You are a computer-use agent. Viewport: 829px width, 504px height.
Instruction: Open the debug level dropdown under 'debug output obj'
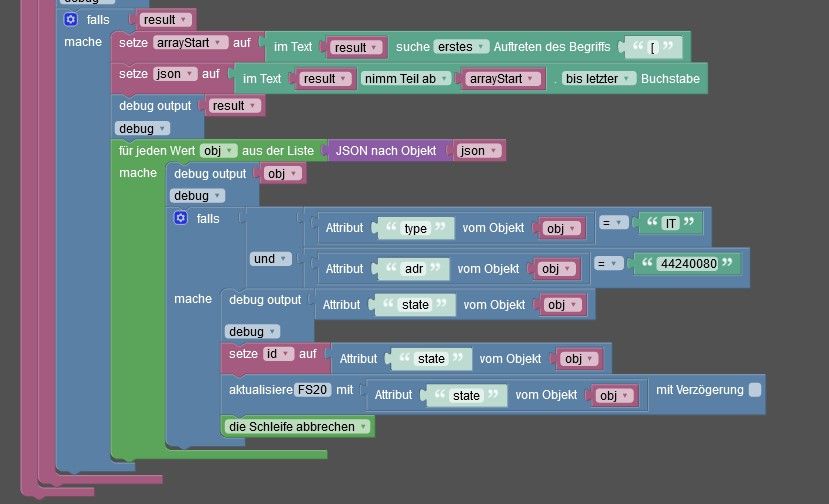(197, 196)
